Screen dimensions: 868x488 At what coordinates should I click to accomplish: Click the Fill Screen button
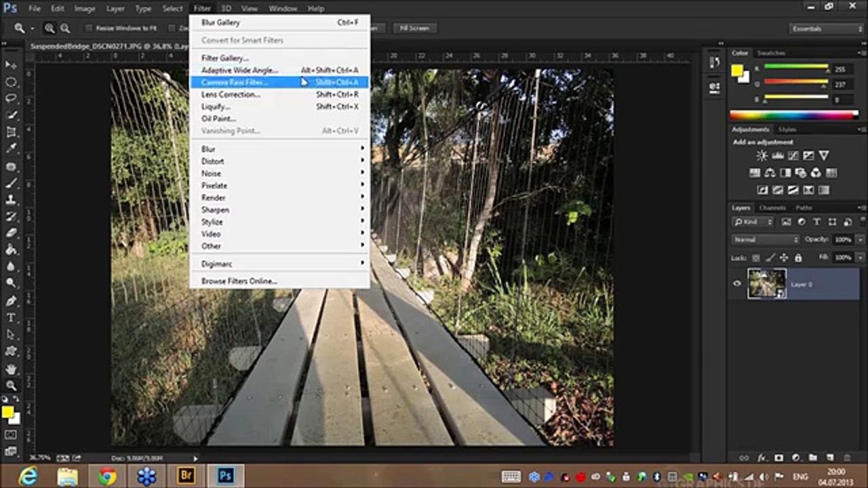pos(414,28)
